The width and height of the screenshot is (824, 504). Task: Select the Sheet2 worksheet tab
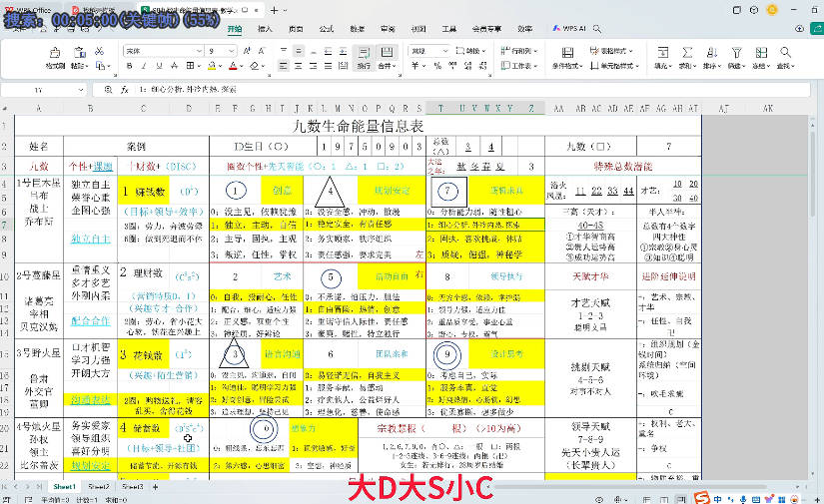pyautogui.click(x=99, y=486)
